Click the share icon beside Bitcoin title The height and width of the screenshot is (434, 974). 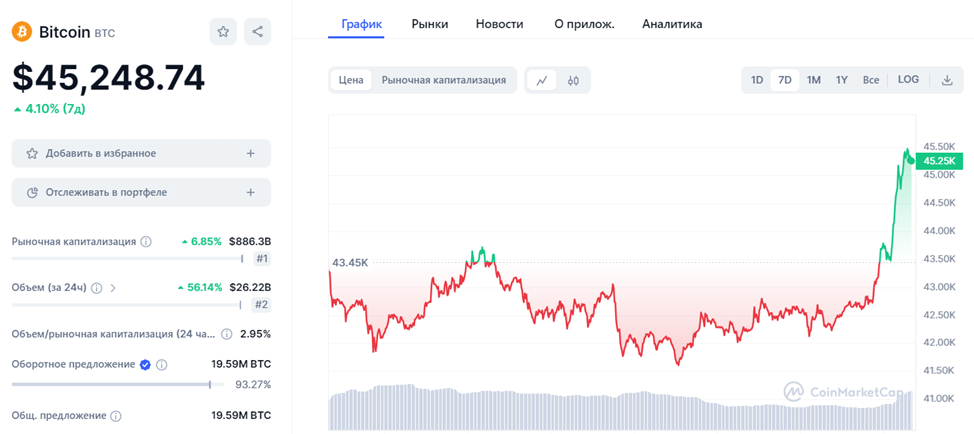pyautogui.click(x=257, y=32)
